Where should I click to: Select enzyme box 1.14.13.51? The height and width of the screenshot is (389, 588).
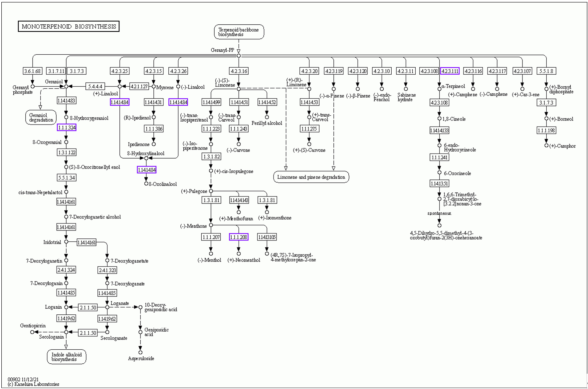(439, 184)
